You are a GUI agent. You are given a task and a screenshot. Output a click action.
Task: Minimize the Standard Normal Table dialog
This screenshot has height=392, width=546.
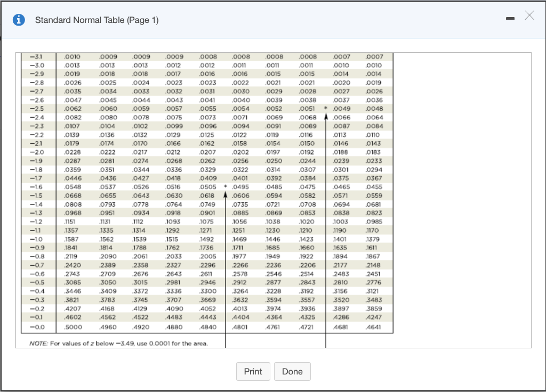tap(510, 19)
